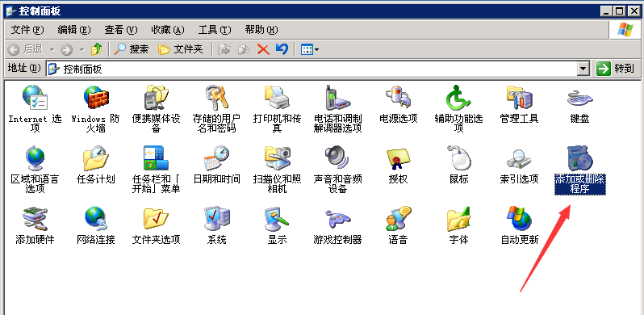Open the 文件(F) menu
The width and height of the screenshot is (644, 315).
pyautogui.click(x=27, y=30)
